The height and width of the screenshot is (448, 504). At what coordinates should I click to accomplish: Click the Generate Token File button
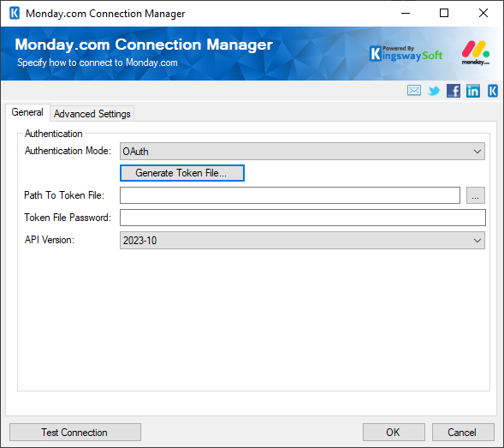tap(182, 173)
